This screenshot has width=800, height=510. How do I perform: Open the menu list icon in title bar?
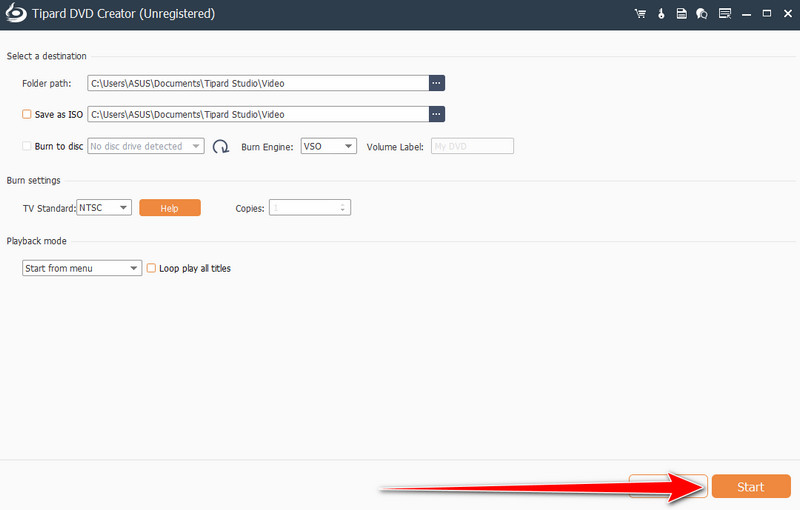pos(724,14)
